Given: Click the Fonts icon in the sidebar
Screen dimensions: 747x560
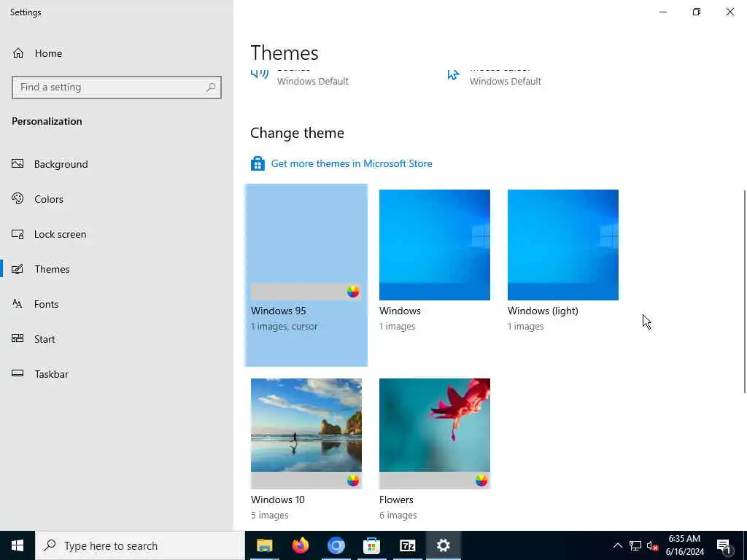Looking at the screenshot, I should (x=18, y=304).
